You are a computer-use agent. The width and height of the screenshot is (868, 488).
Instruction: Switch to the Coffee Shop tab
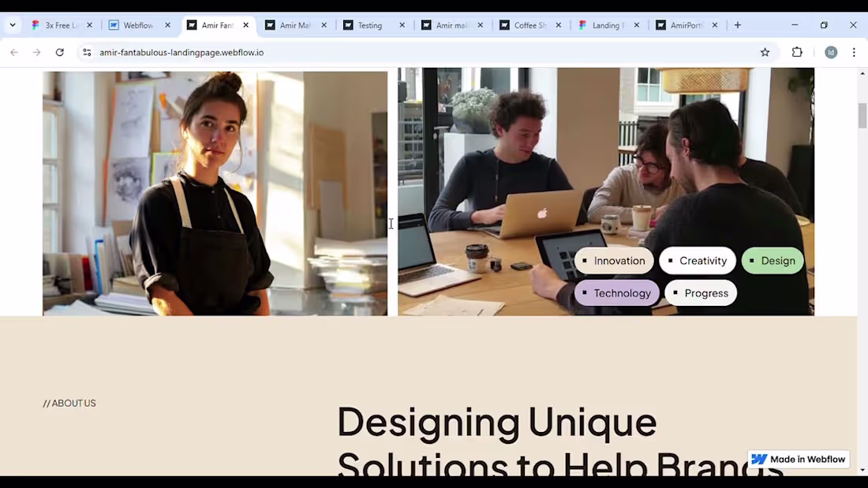point(527,24)
